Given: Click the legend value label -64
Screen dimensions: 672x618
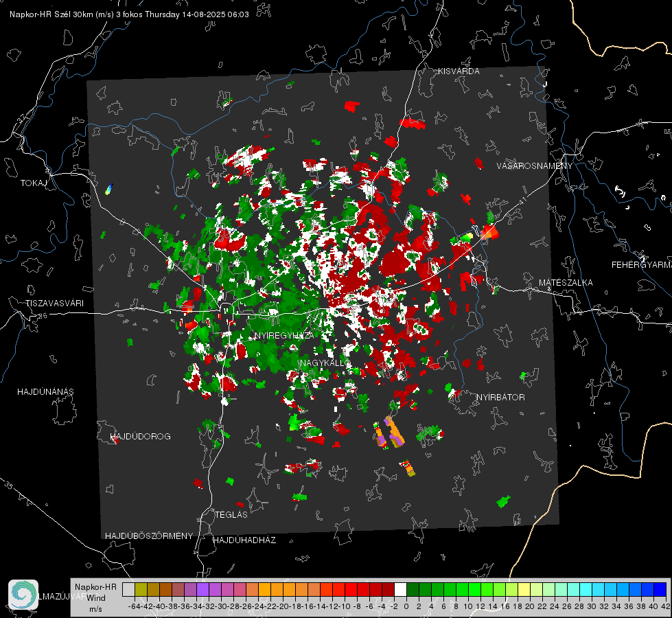Looking at the screenshot, I should coord(135,606).
